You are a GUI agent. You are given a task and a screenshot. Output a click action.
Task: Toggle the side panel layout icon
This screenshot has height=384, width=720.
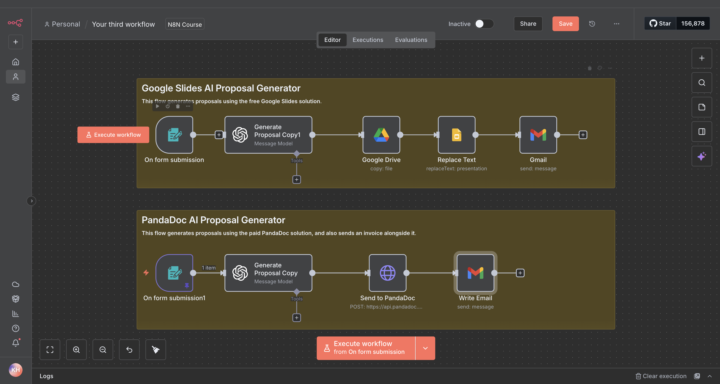[x=702, y=132]
